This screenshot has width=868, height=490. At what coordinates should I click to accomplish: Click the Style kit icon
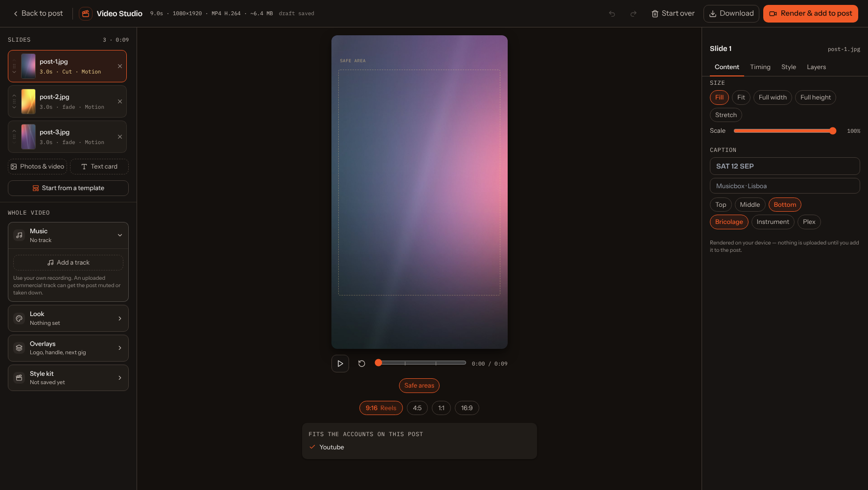pyautogui.click(x=19, y=378)
